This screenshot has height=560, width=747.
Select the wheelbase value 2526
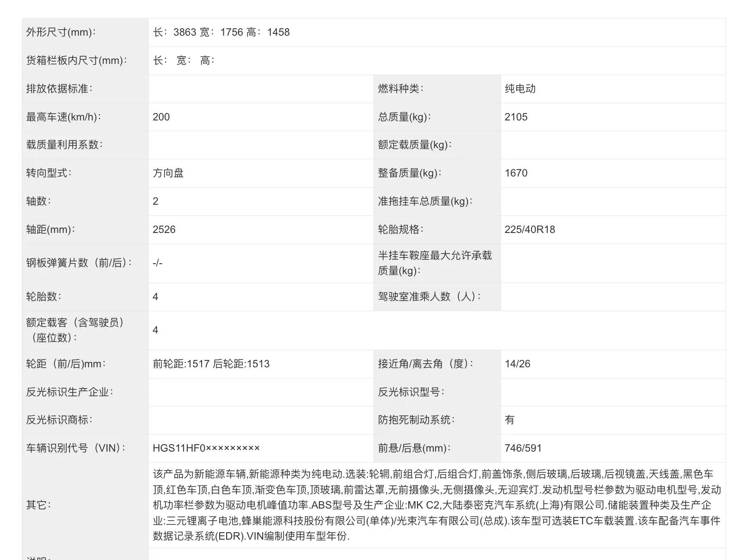[164, 230]
